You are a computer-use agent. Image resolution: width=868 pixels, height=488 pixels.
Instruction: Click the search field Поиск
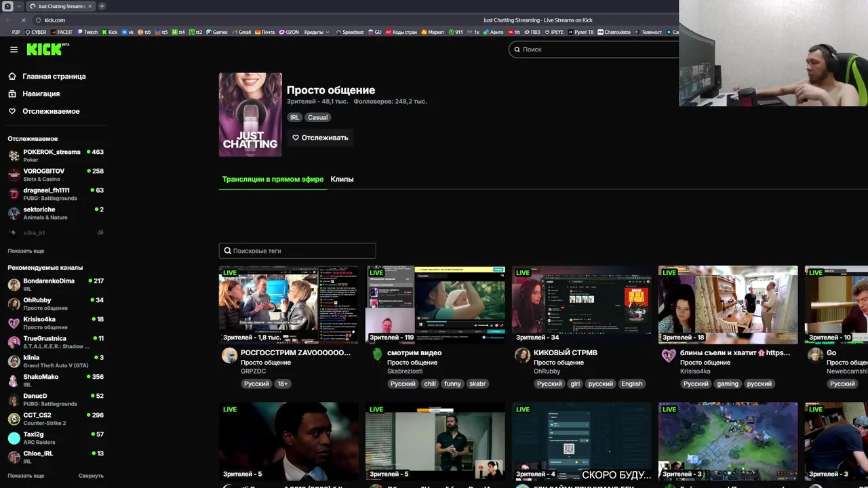tap(594, 49)
